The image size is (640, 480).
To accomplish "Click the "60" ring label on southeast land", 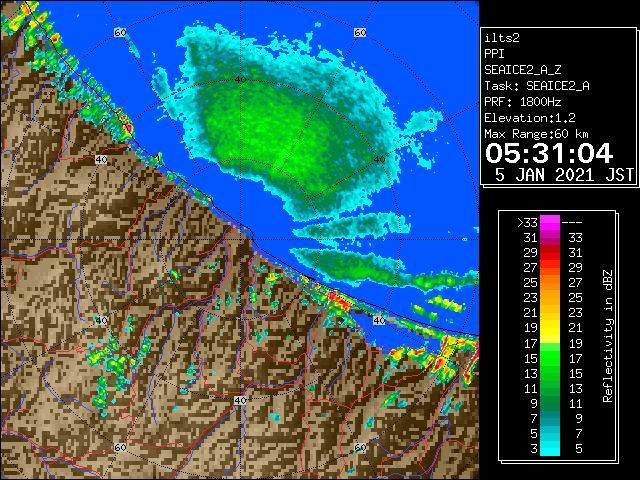I will click(x=360, y=448).
